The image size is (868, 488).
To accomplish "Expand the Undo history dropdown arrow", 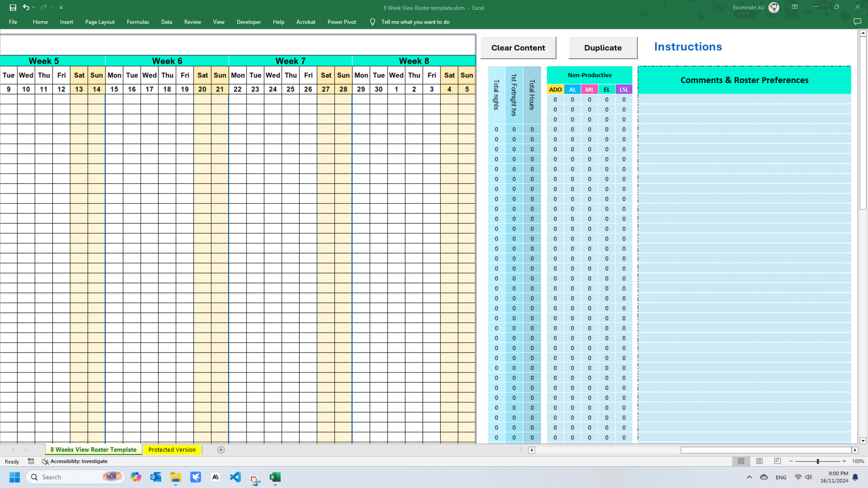I will pos(34,8).
